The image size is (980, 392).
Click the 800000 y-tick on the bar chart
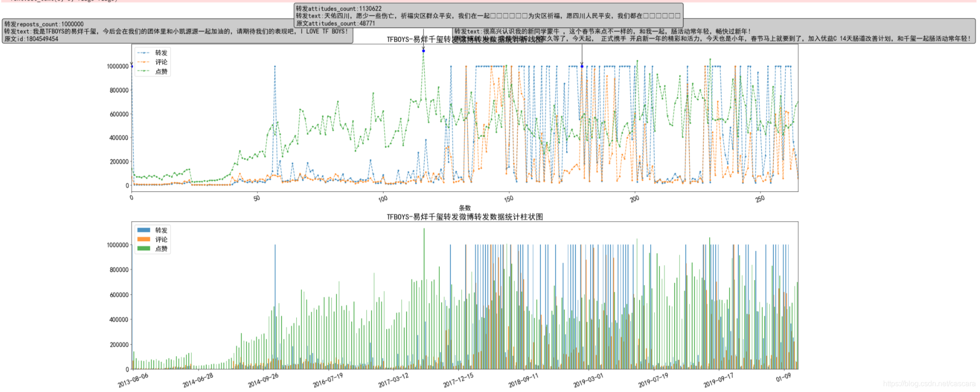click(x=119, y=270)
